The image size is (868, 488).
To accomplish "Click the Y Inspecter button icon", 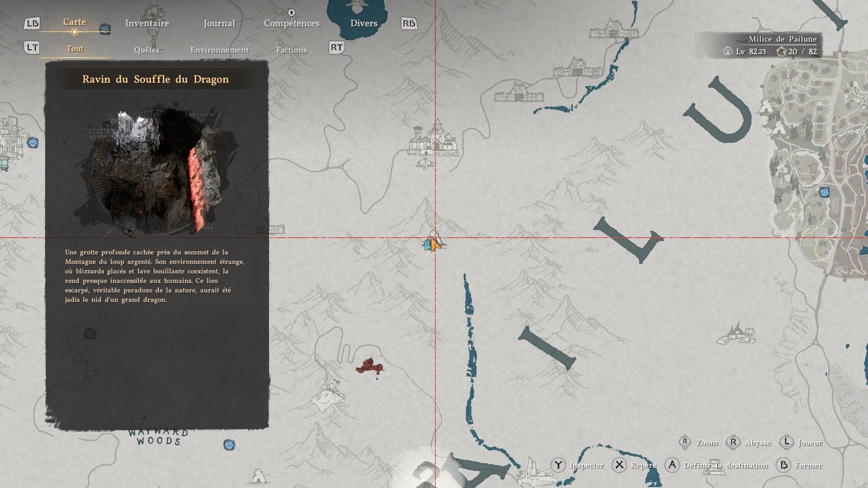I will click(x=558, y=465).
